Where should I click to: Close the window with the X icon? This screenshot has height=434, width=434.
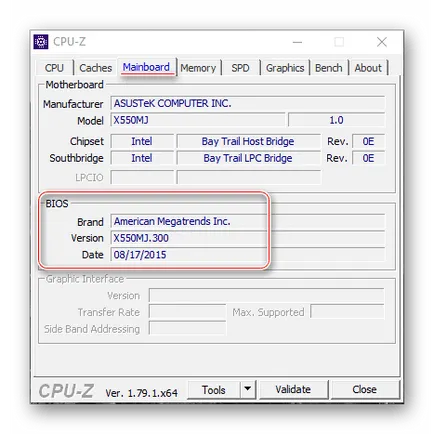[x=382, y=42]
